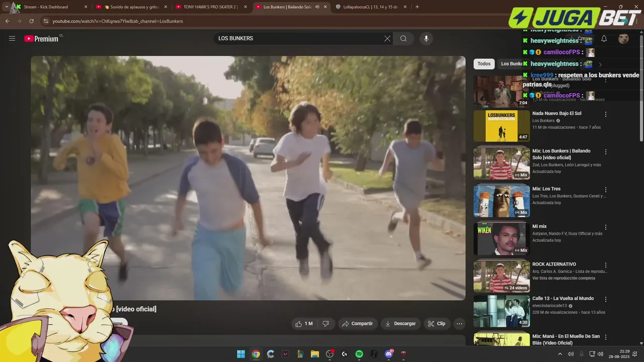
Task: Switch to LollapaloozaCL tab
Action: [x=371, y=7]
